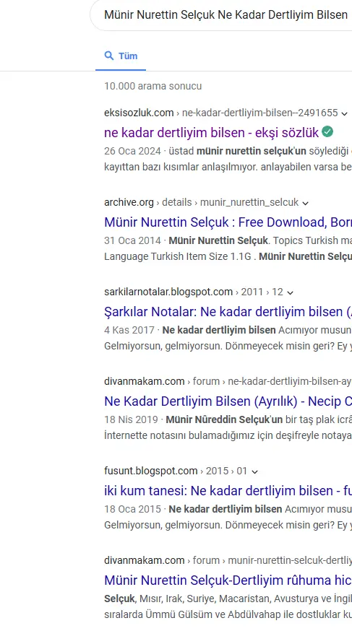Select the Tüm search tab
Viewport: 352px width, 644px height.
121,56
